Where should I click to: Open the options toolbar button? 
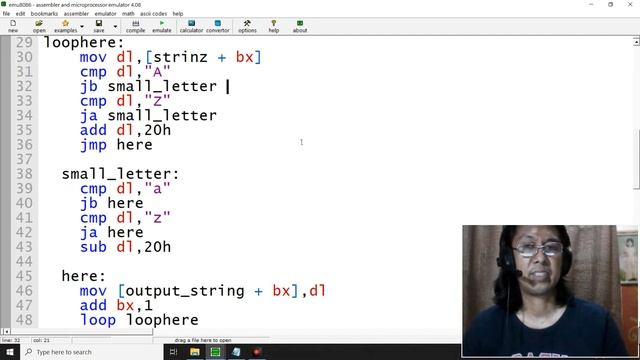247,26
